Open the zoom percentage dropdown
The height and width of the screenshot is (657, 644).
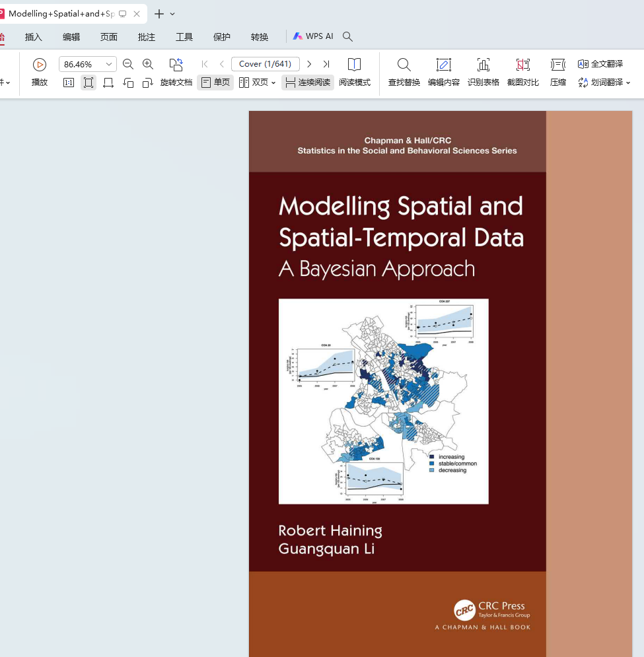[109, 65]
